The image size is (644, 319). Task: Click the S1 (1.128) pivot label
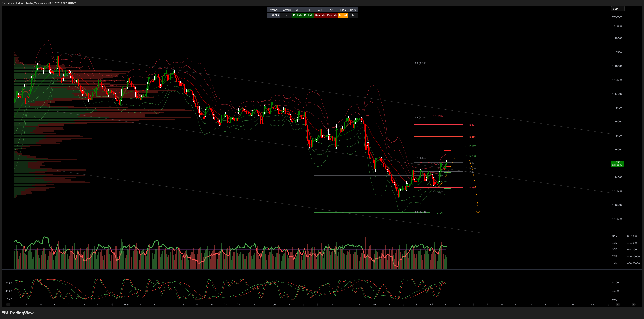(x=421, y=212)
